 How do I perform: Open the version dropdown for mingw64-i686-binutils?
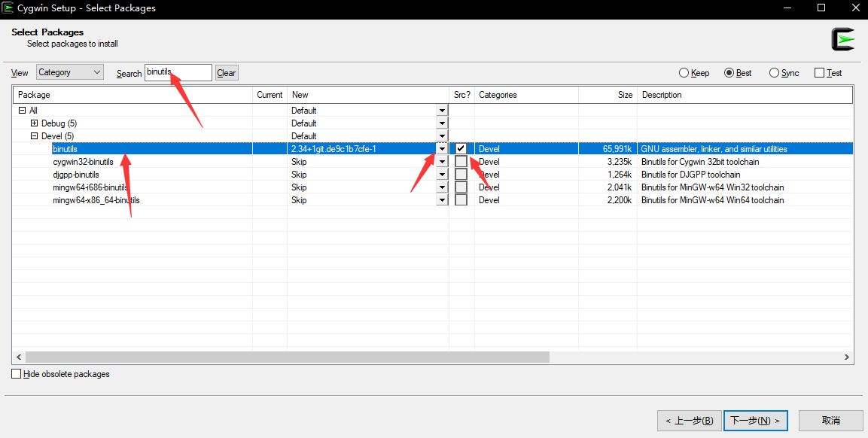coord(442,187)
